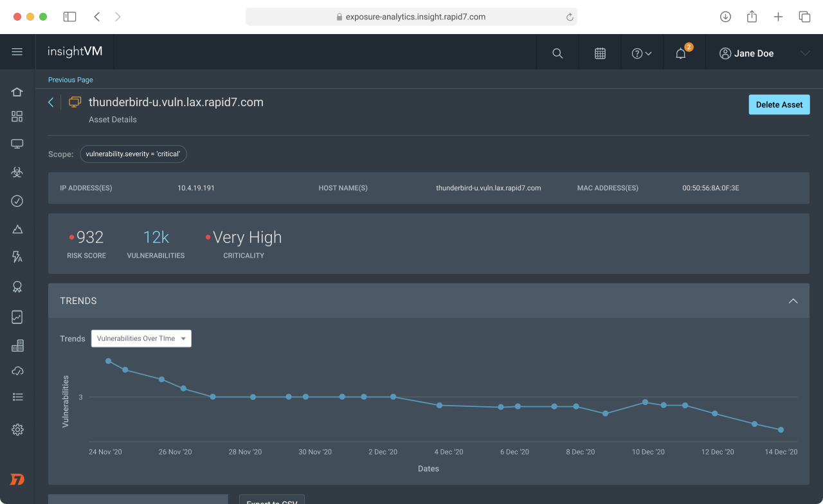The height and width of the screenshot is (504, 823).
Task: Click the Previous Page link
Action: (x=71, y=80)
